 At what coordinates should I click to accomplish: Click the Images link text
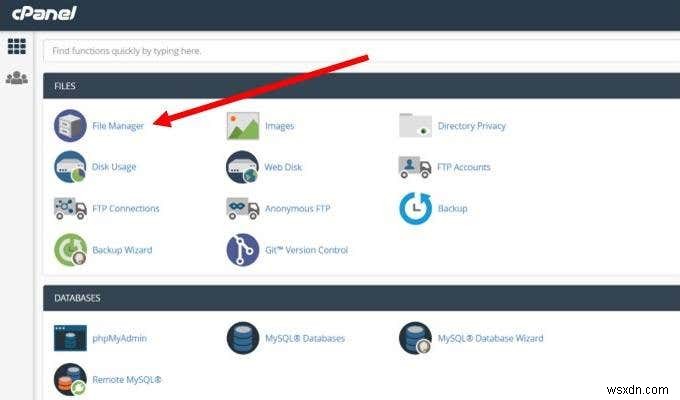point(280,126)
